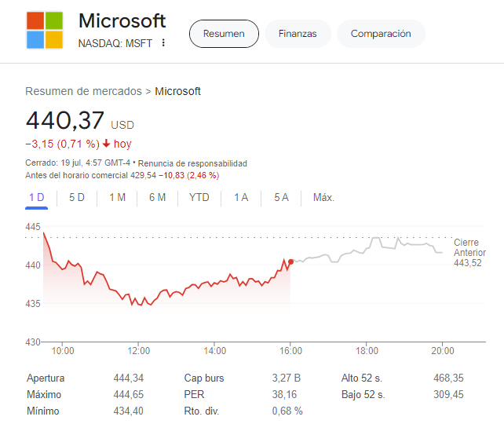This screenshot has height=424, width=504.
Task: Click the PER value 38,16
Action: click(284, 394)
